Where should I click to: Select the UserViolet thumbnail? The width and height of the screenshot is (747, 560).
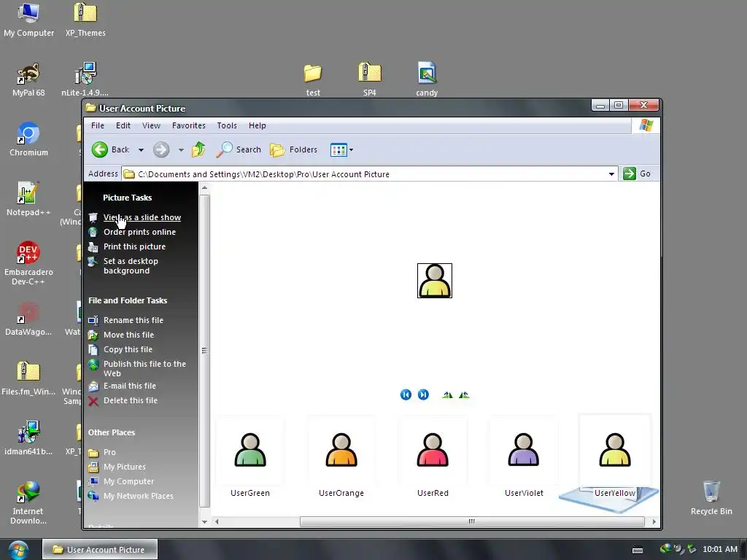click(x=524, y=451)
